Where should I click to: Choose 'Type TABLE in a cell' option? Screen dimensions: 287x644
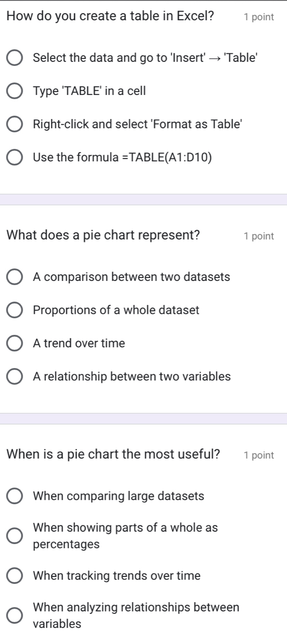coord(14,91)
